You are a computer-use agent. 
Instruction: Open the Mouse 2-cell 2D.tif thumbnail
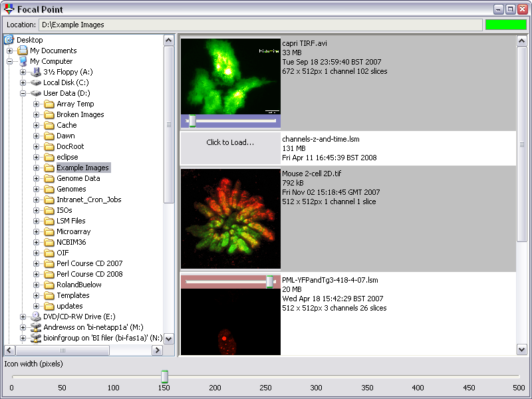coord(230,218)
